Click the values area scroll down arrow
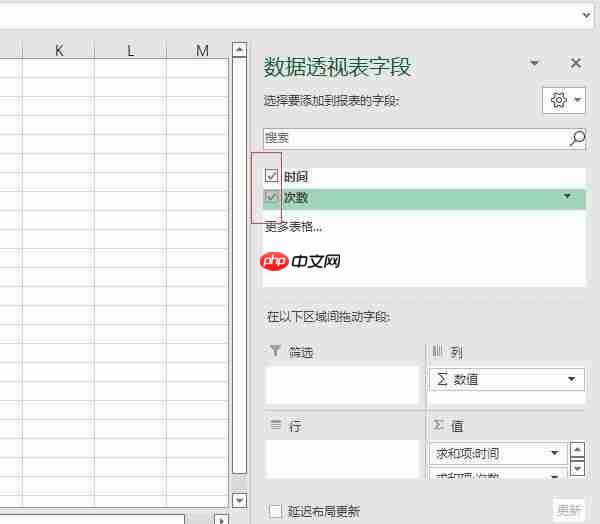 [577, 468]
